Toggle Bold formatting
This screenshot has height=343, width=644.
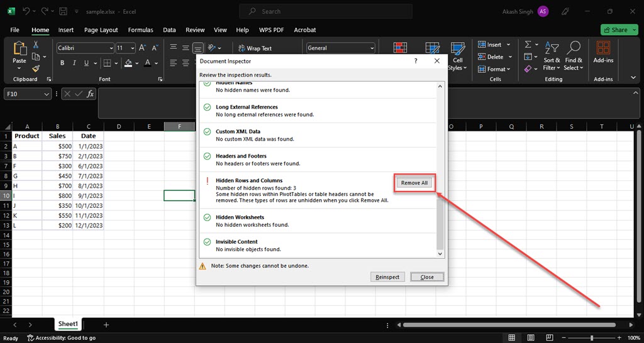(62, 63)
